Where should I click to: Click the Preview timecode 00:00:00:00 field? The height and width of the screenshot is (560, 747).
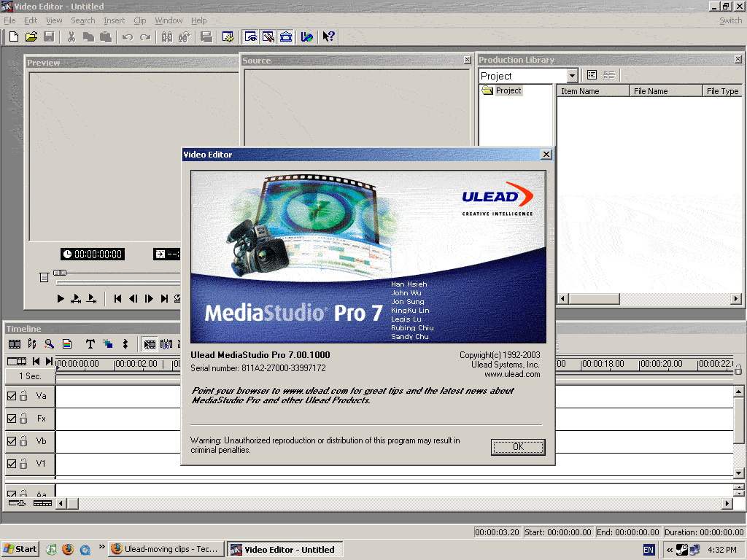click(x=93, y=254)
